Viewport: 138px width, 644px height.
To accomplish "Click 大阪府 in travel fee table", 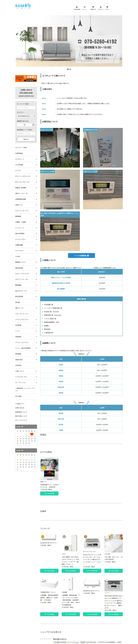I will (x=61, y=365).
